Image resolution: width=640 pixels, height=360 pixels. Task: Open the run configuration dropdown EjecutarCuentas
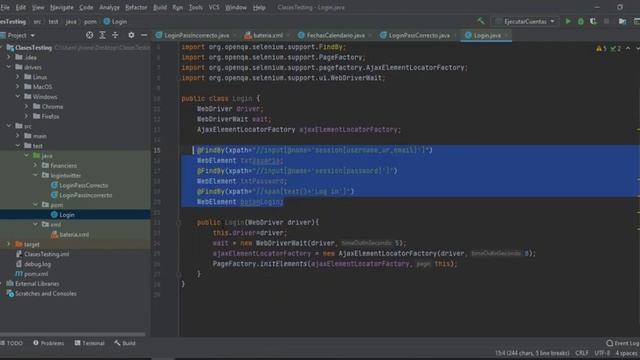[x=525, y=21]
